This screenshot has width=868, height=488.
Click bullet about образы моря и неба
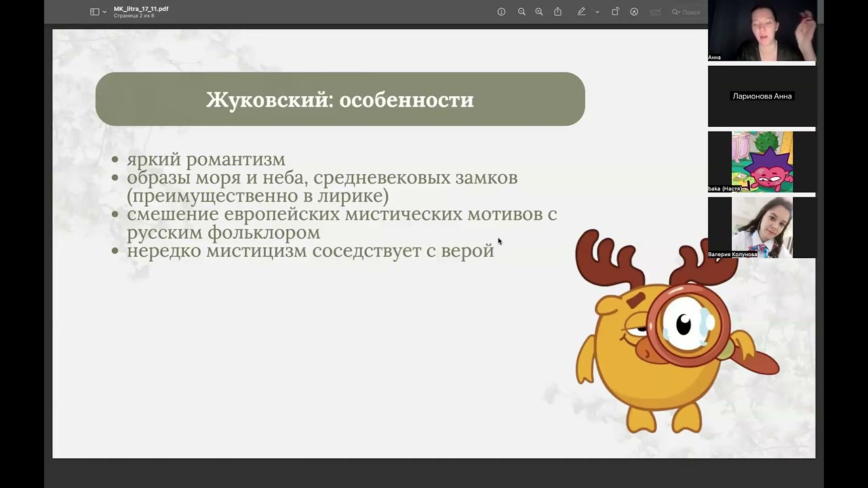click(x=321, y=187)
